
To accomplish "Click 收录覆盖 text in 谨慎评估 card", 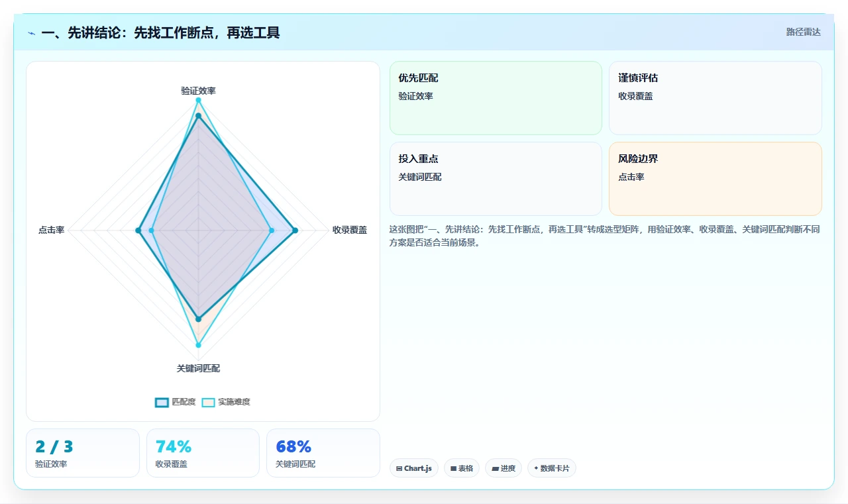I will click(635, 96).
